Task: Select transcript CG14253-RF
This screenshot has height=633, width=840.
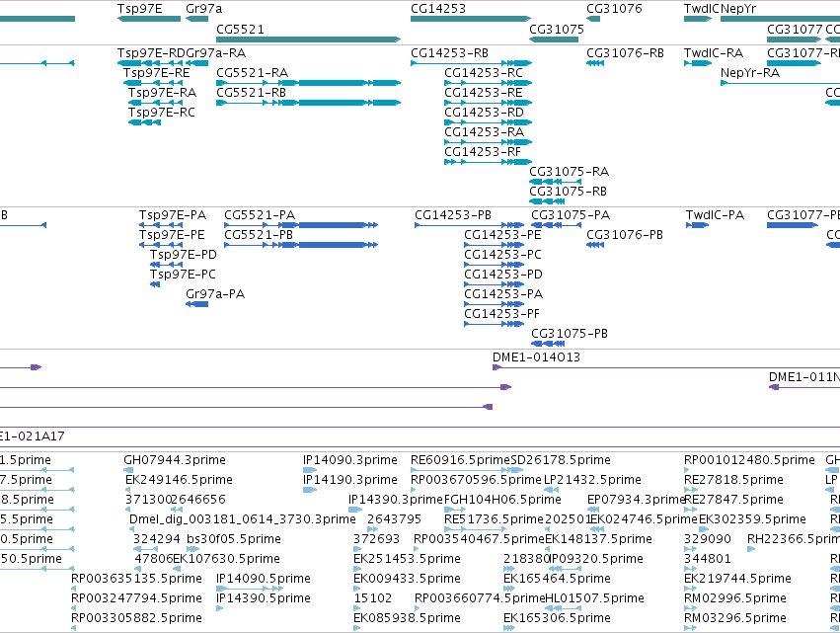Action: (488, 162)
